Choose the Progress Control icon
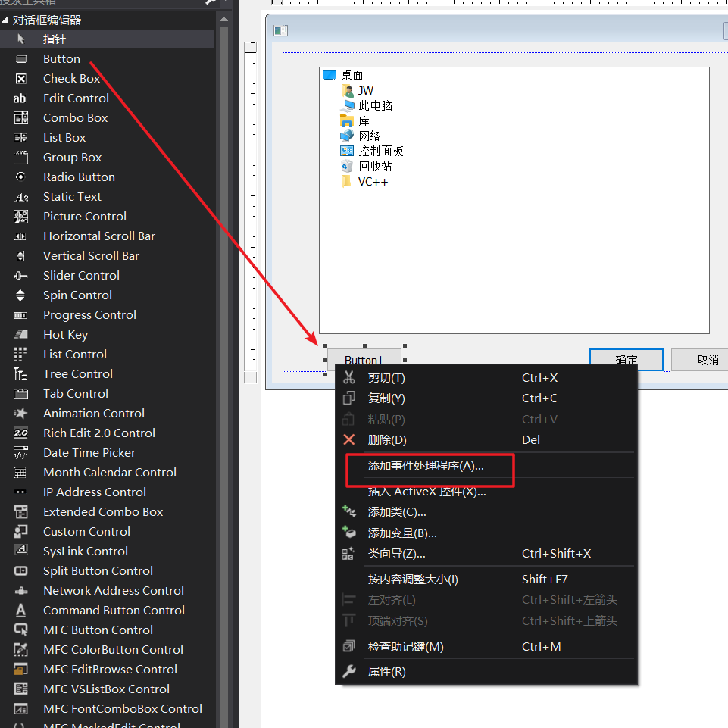This screenshot has height=728, width=728. coord(21,315)
